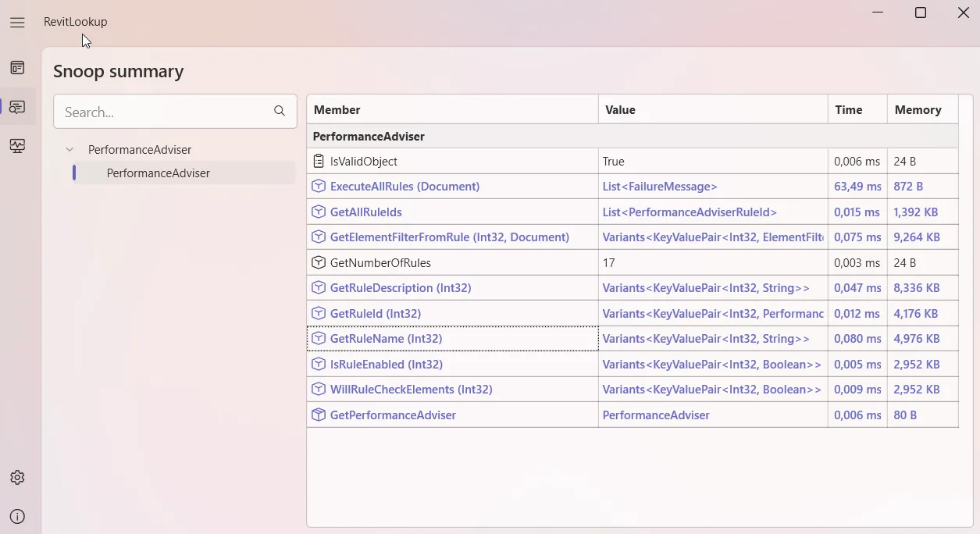Click the static icon beside GetPerformanceAdviser

[x=318, y=415]
